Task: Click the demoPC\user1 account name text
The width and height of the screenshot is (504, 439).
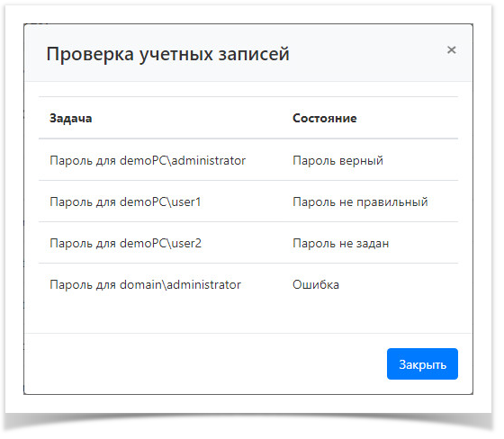Action: (160, 202)
